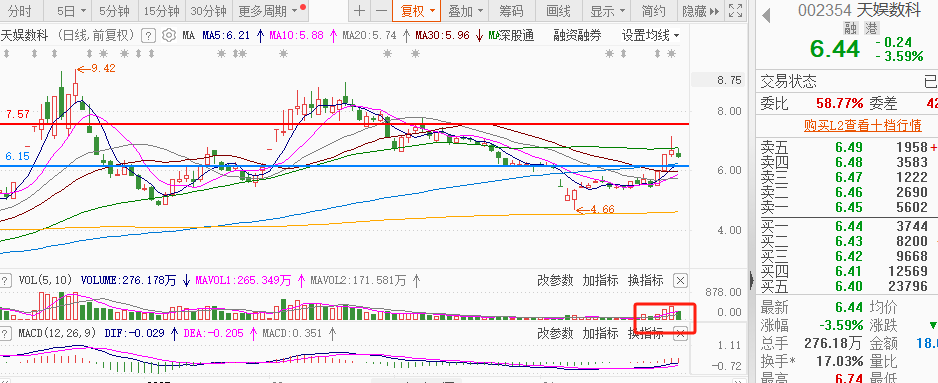Click the MA5:6.21 moving average label
Viewport: 938px width, 383px height.
(x=226, y=36)
